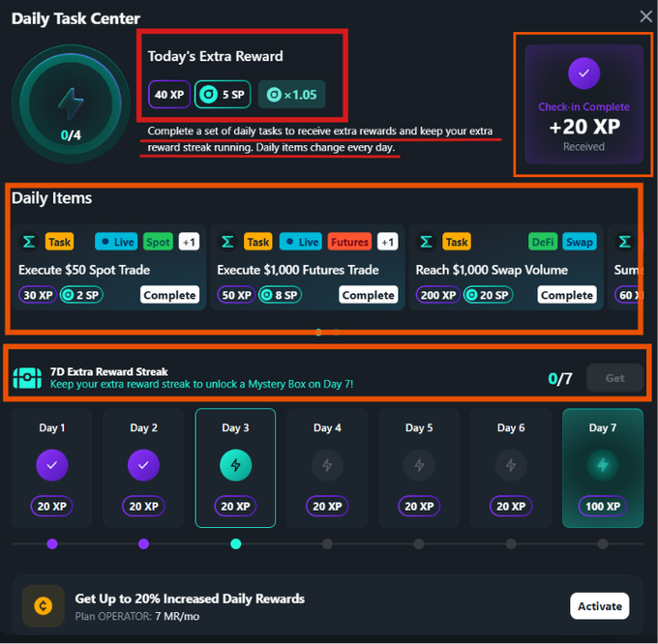Click the 20 XP badge under Day 3
Screen dimensions: 658x644
(235, 506)
